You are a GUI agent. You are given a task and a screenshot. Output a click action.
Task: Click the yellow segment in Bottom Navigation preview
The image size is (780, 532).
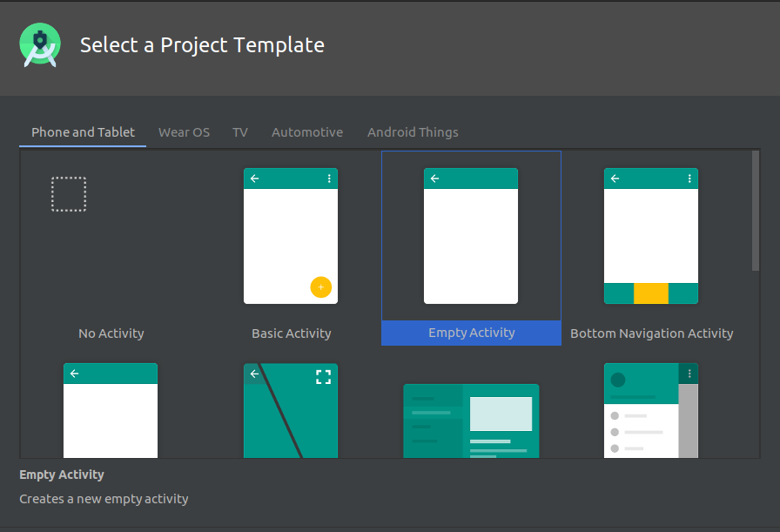[651, 295]
